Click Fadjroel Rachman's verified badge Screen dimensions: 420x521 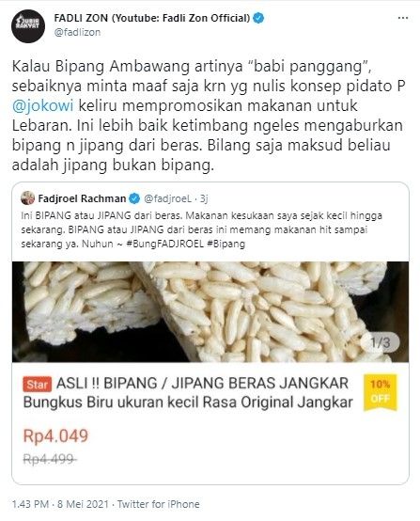(134, 198)
